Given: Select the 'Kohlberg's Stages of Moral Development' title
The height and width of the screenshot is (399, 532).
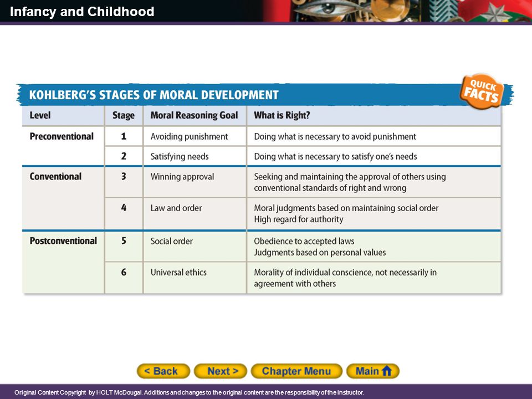Looking at the screenshot, I should (154, 95).
